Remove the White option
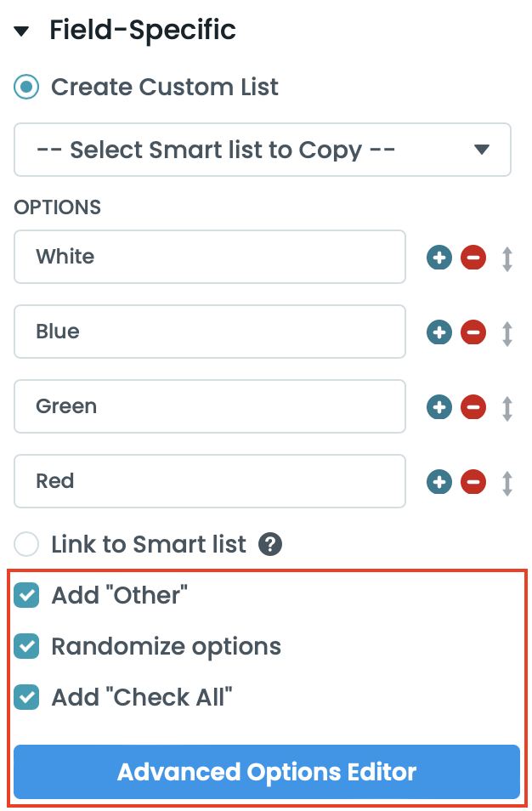Screen dimensions: 532x811 click(473, 257)
